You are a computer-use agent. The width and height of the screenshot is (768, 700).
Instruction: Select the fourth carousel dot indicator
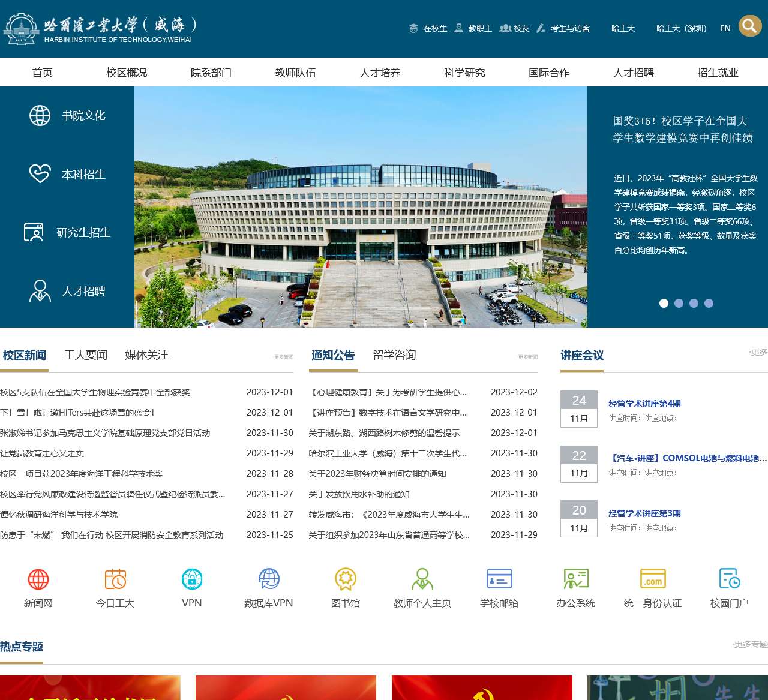point(709,304)
